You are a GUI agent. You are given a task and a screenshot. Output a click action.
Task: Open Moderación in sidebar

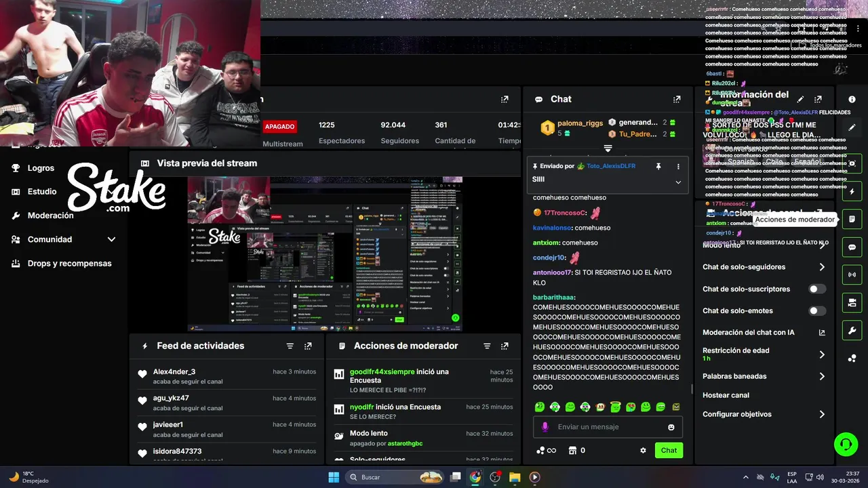50,216
